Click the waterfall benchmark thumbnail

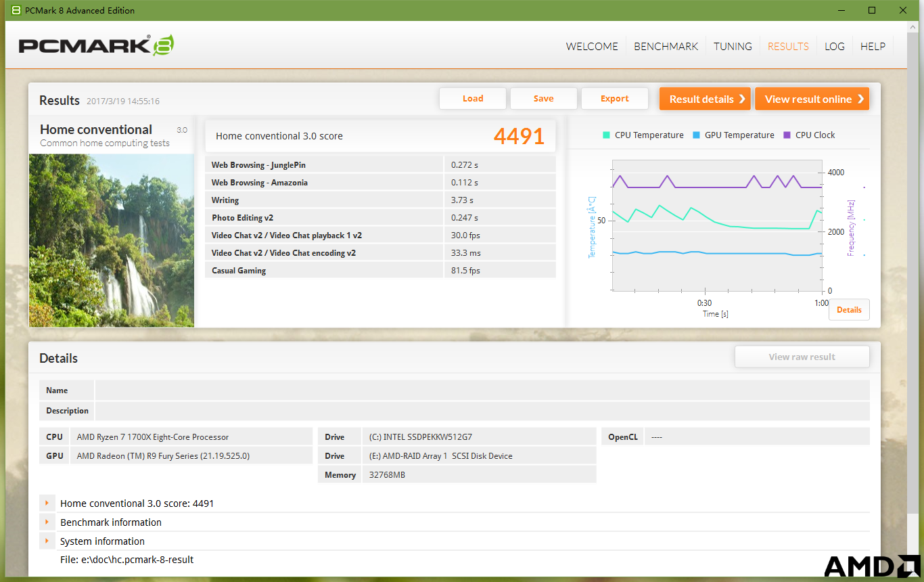click(112, 240)
